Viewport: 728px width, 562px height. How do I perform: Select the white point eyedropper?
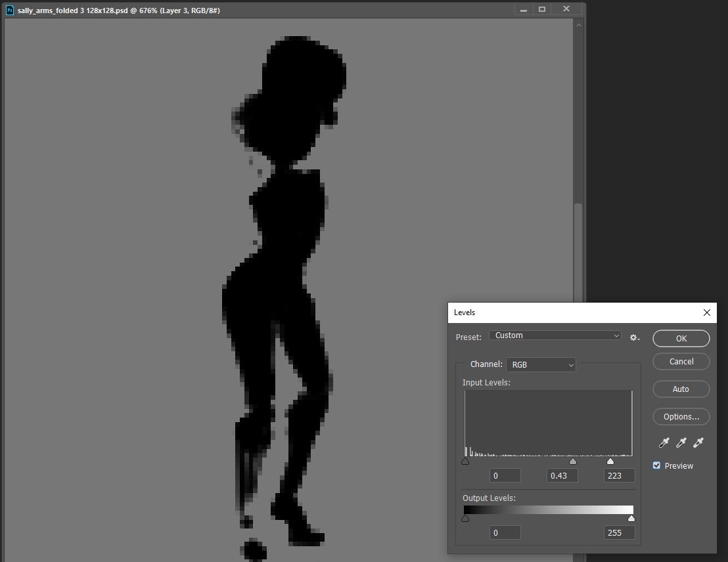[x=698, y=443]
